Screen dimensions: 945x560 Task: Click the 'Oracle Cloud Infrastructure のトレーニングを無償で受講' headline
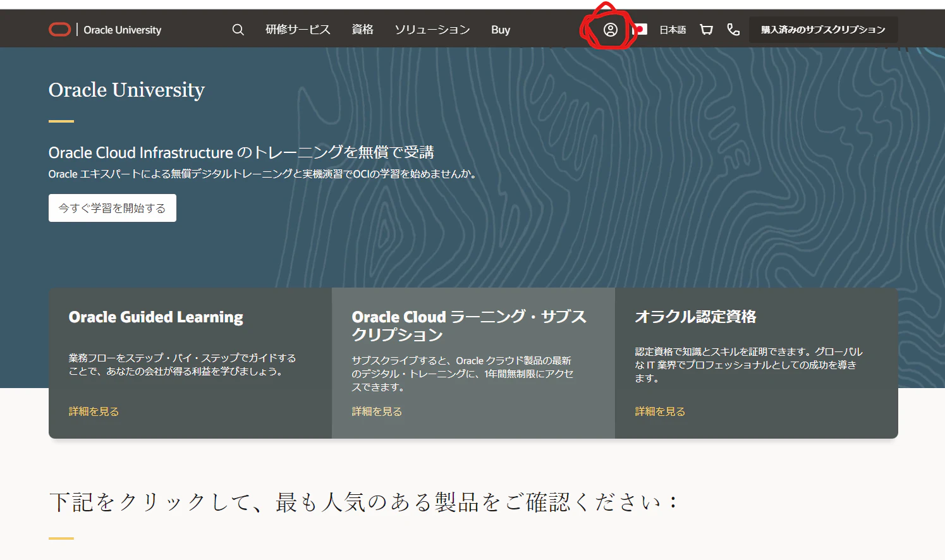click(241, 152)
